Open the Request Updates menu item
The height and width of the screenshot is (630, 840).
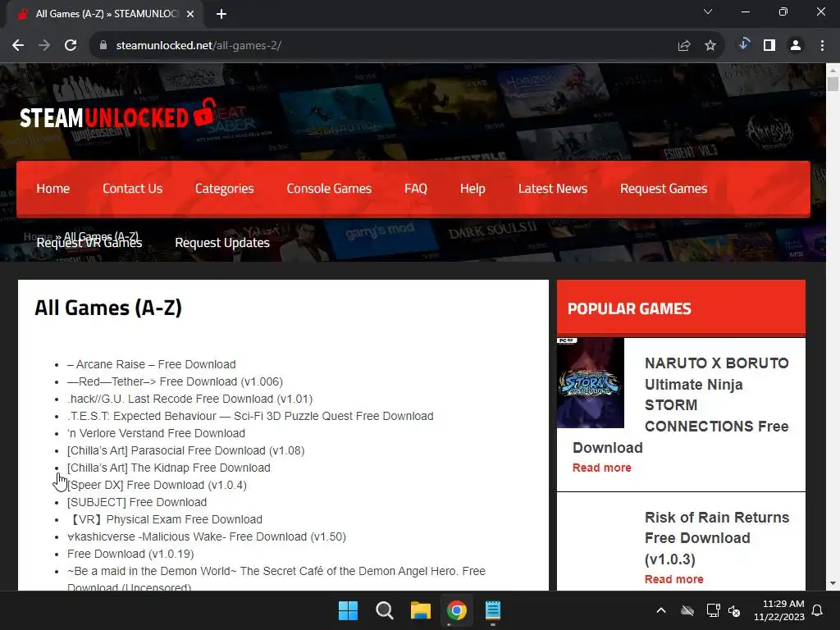click(x=222, y=243)
